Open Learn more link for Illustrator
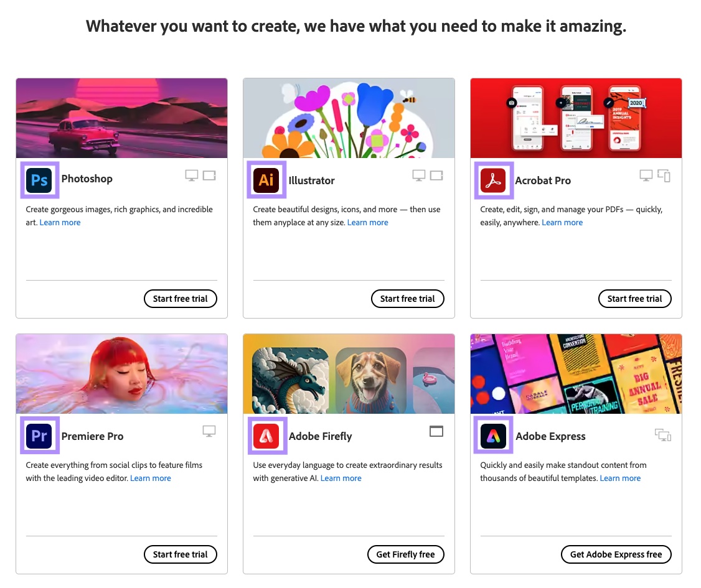Viewport: 701px width, 588px height. pyautogui.click(x=367, y=222)
